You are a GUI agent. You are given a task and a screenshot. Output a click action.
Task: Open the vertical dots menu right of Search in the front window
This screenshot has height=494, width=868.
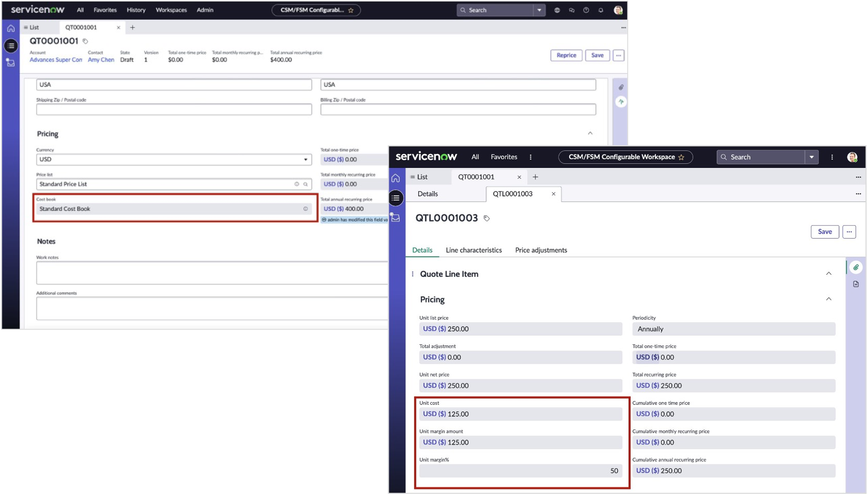pos(832,157)
